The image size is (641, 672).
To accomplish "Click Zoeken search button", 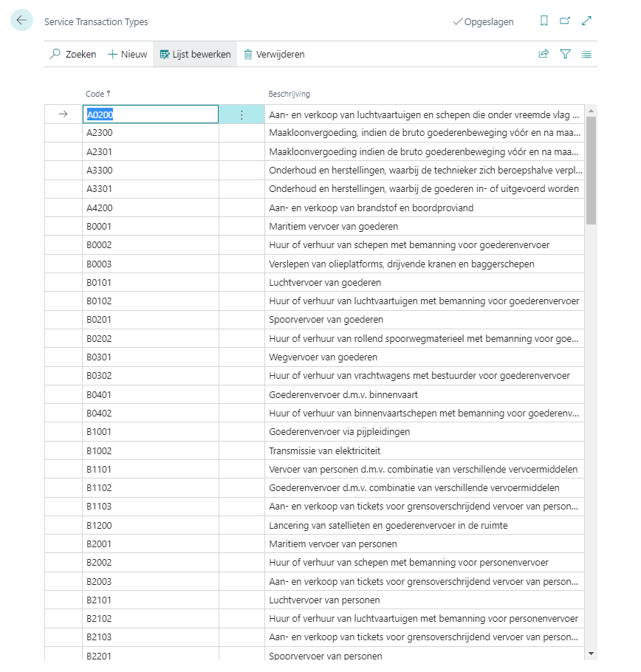I will click(73, 54).
